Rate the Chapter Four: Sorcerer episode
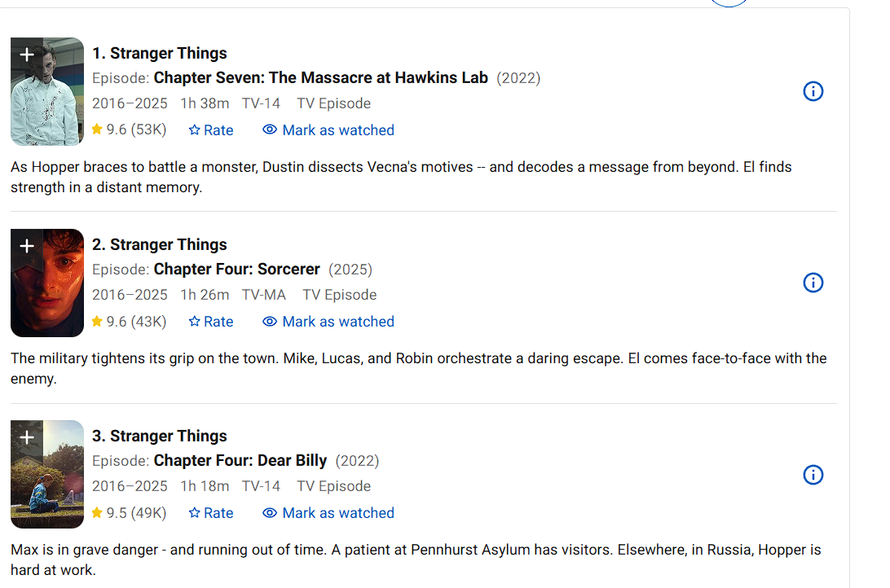The image size is (890, 588). 211,322
